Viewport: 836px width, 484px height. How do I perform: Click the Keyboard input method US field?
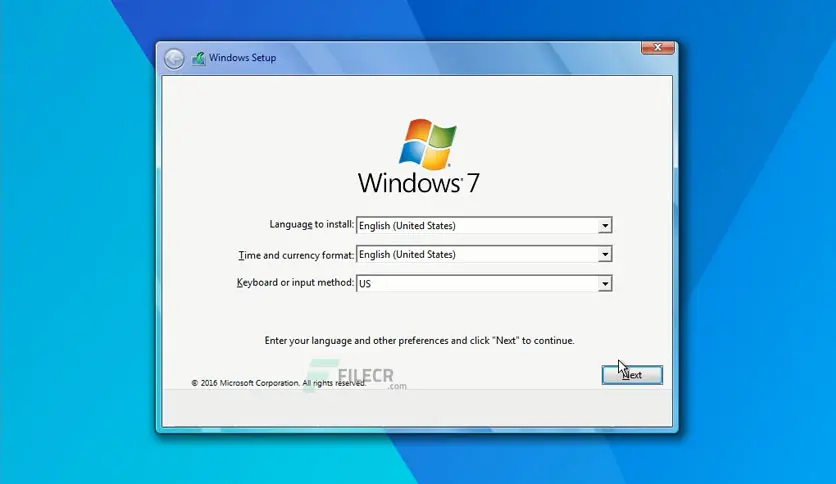pyautogui.click(x=476, y=284)
